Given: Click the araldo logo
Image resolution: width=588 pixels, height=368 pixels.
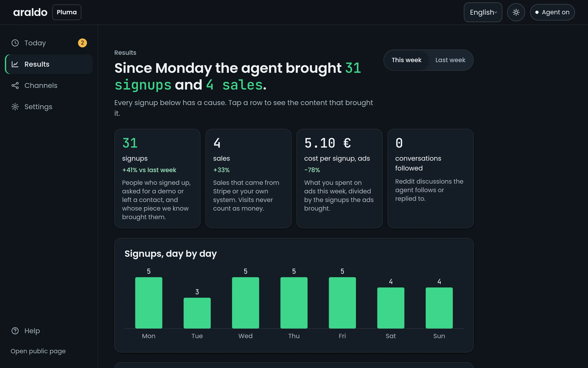Looking at the screenshot, I should 30,12.
